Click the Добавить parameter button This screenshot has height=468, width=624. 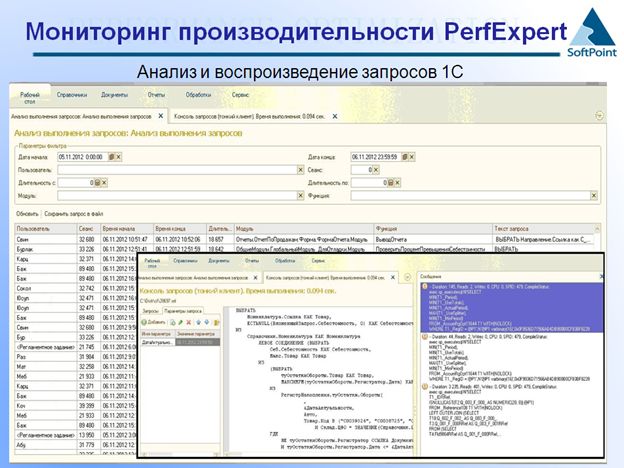(154, 322)
